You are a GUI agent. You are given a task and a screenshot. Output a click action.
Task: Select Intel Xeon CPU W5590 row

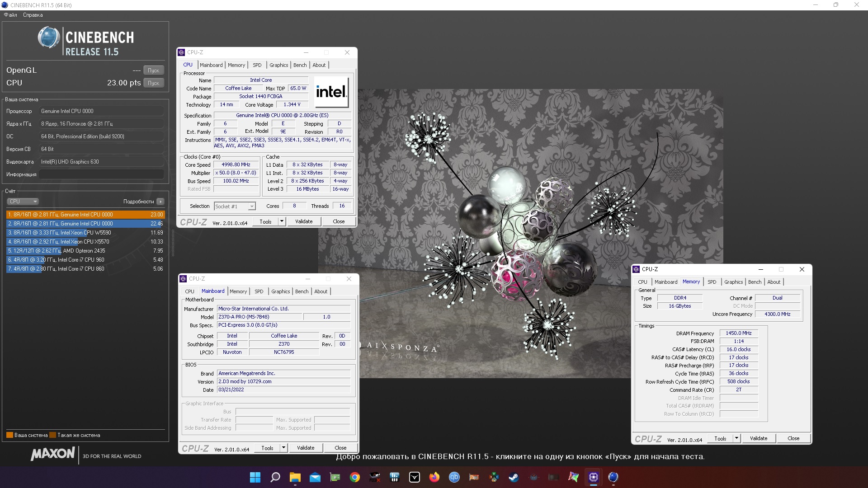85,233
